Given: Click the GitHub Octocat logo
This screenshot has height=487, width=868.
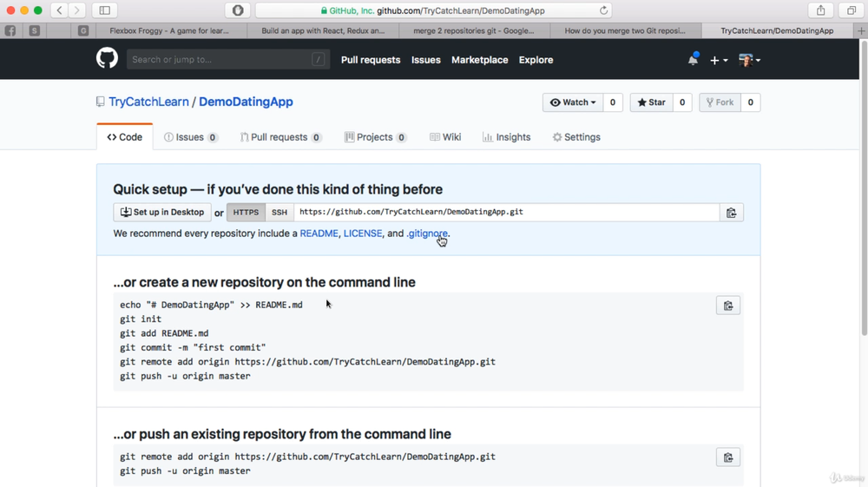Looking at the screenshot, I should 107,59.
